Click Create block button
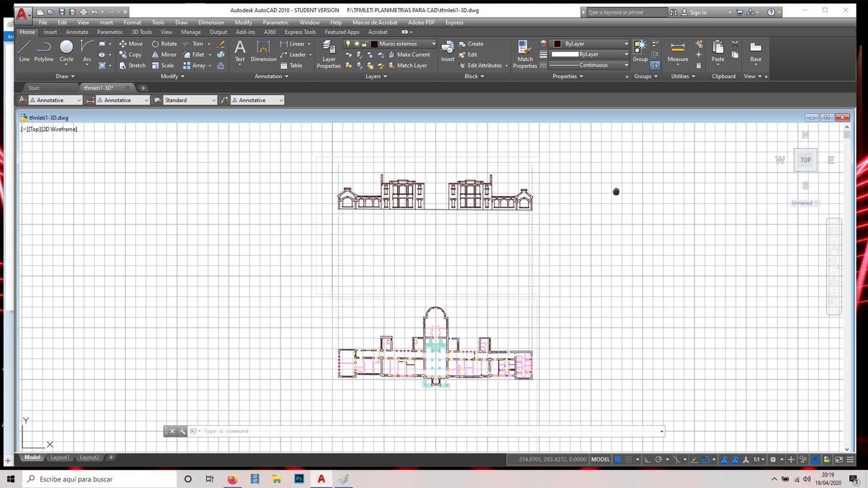 [x=470, y=43]
